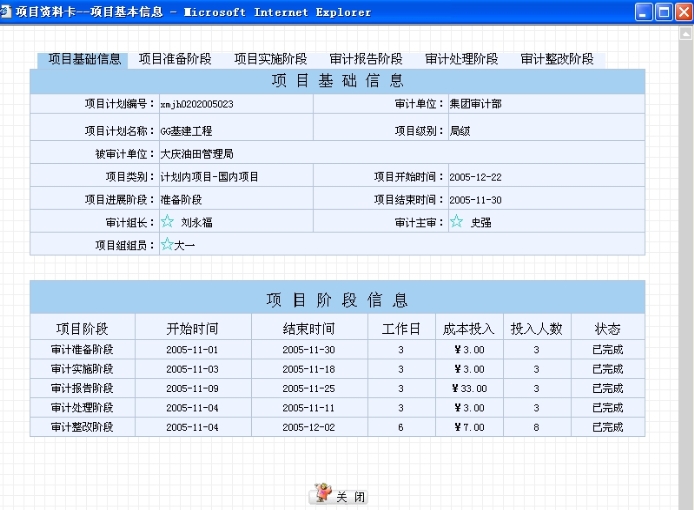Open the 审计处理阶段 tab at top

click(461, 59)
